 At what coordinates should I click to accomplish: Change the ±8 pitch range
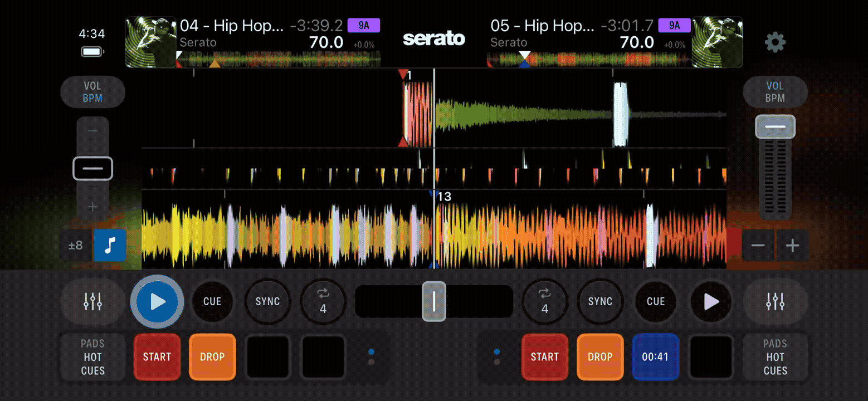[76, 245]
